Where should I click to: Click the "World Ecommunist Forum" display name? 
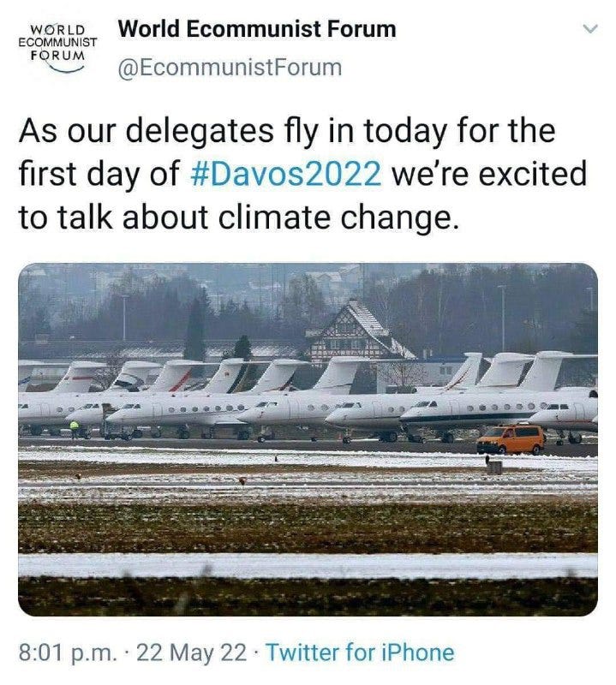(257, 29)
